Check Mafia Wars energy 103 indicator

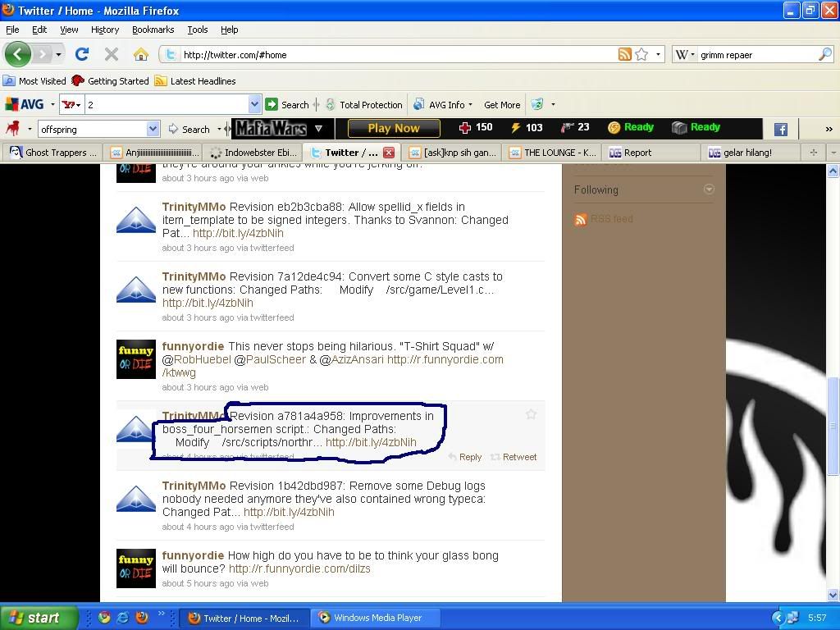point(527,127)
